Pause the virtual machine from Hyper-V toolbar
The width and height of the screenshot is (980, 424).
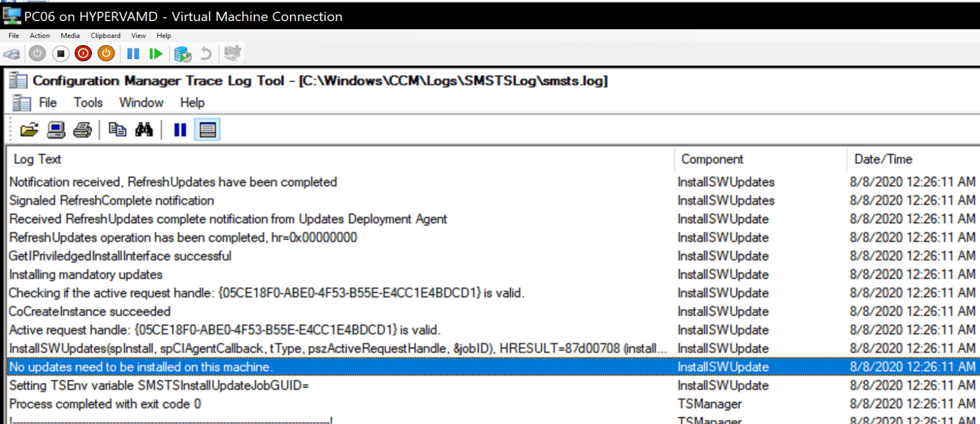[133, 54]
